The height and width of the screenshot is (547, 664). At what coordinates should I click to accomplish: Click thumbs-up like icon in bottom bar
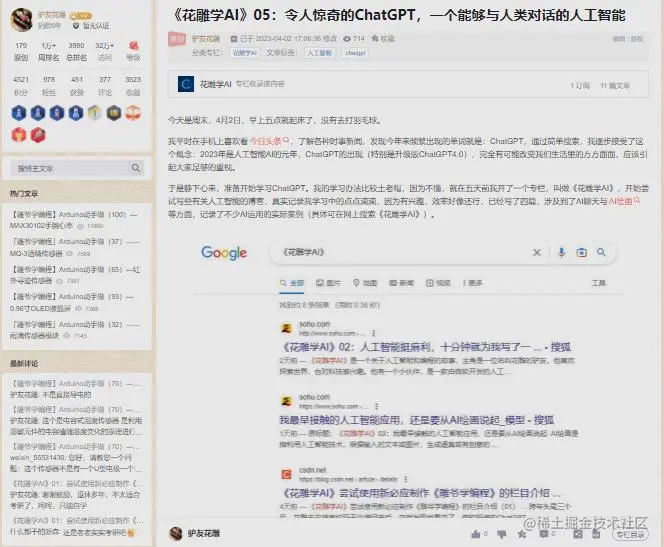[x=476, y=534]
